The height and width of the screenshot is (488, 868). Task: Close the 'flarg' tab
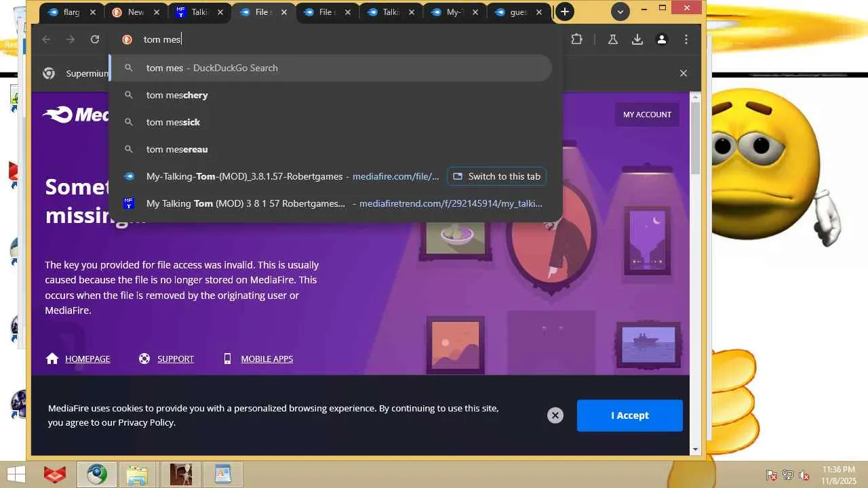(x=93, y=12)
